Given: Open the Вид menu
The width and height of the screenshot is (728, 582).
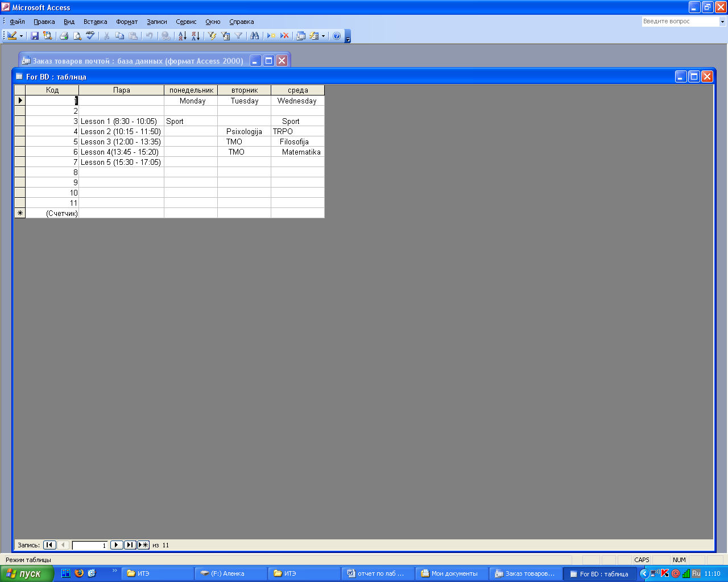Looking at the screenshot, I should 69,22.
